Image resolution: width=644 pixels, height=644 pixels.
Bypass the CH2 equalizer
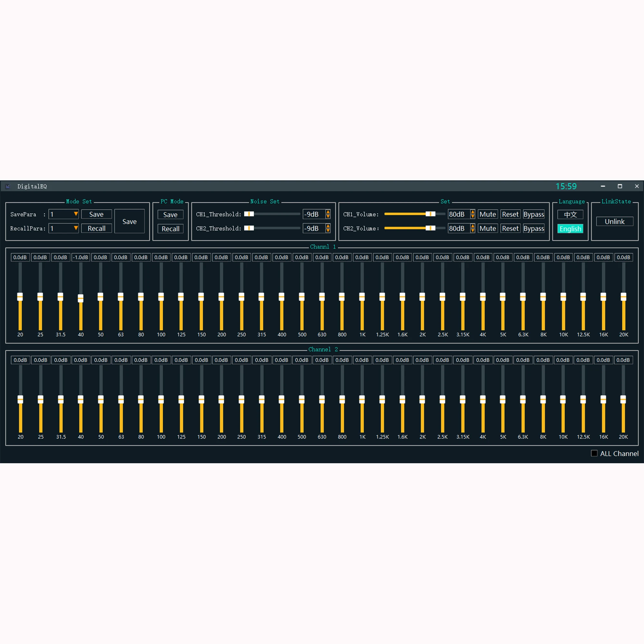tap(533, 229)
